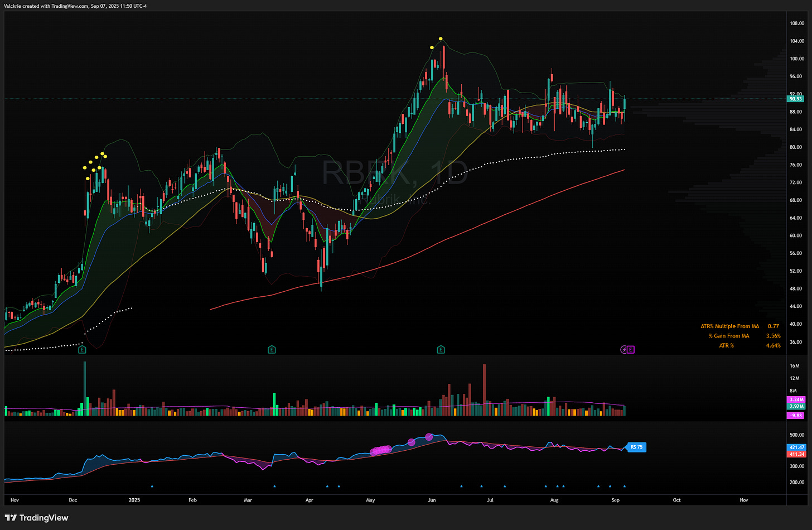The height and width of the screenshot is (530, 812).
Task: Click the magenta lightning bolt event icon
Action: pyautogui.click(x=624, y=350)
